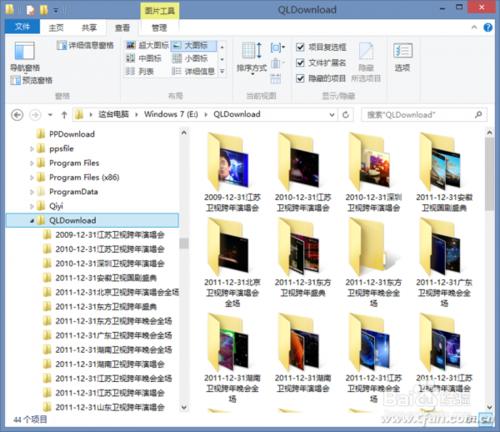Click the up-one-level arrow button
Screen dimensions: 500x432
coord(64,115)
